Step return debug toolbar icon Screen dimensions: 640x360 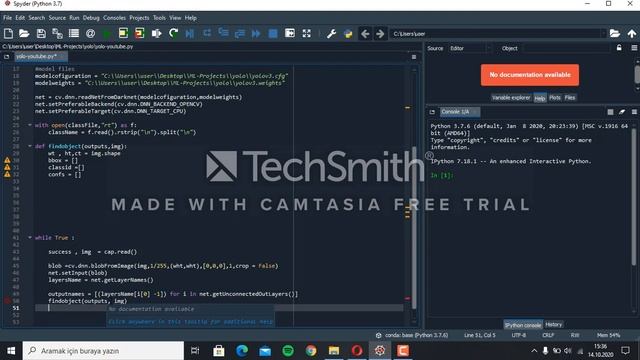click(240, 33)
